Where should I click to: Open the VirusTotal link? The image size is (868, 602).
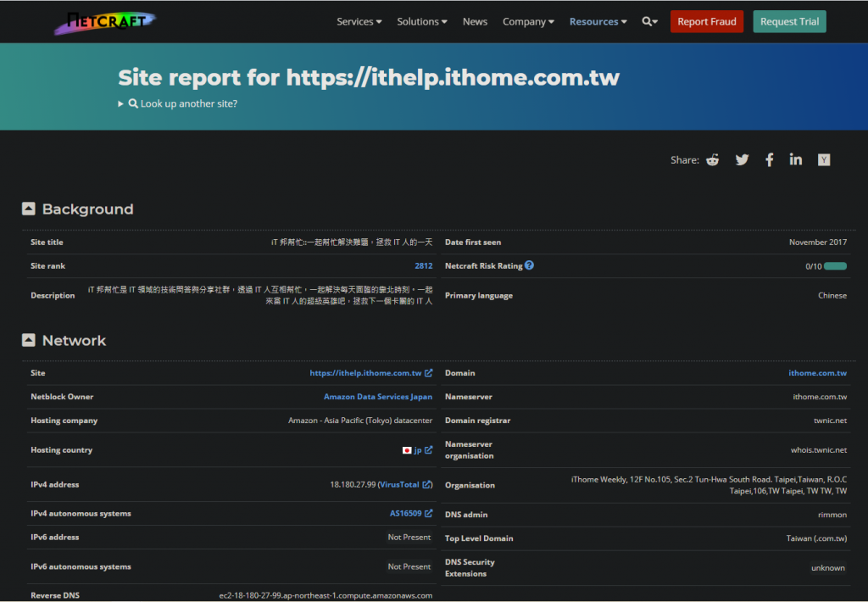[x=400, y=485]
